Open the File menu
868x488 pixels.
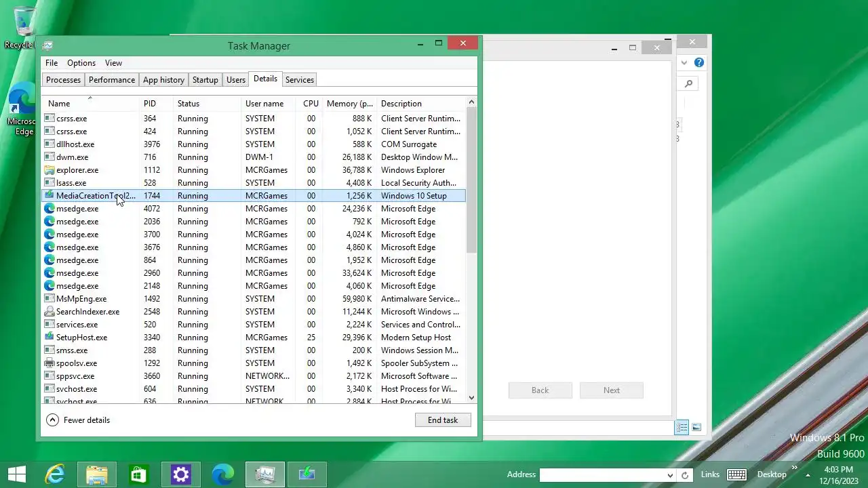pos(52,63)
